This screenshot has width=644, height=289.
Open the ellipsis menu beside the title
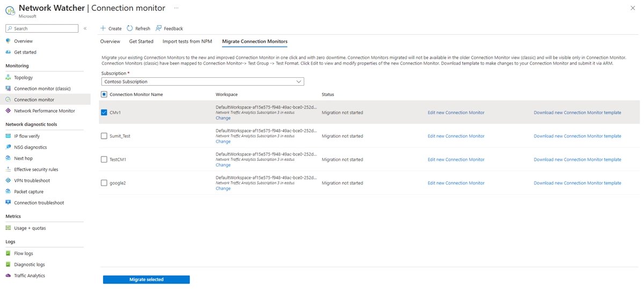click(x=176, y=8)
